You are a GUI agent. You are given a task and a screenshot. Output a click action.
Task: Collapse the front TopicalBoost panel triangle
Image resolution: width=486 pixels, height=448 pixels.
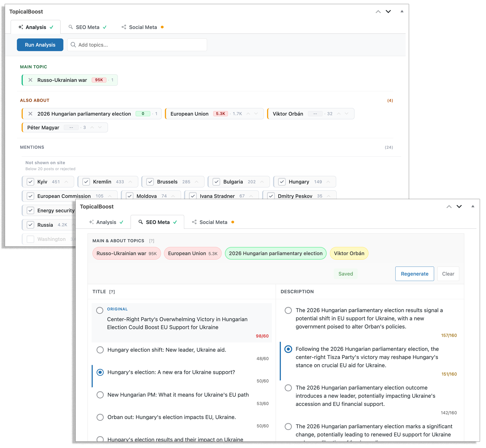click(473, 206)
